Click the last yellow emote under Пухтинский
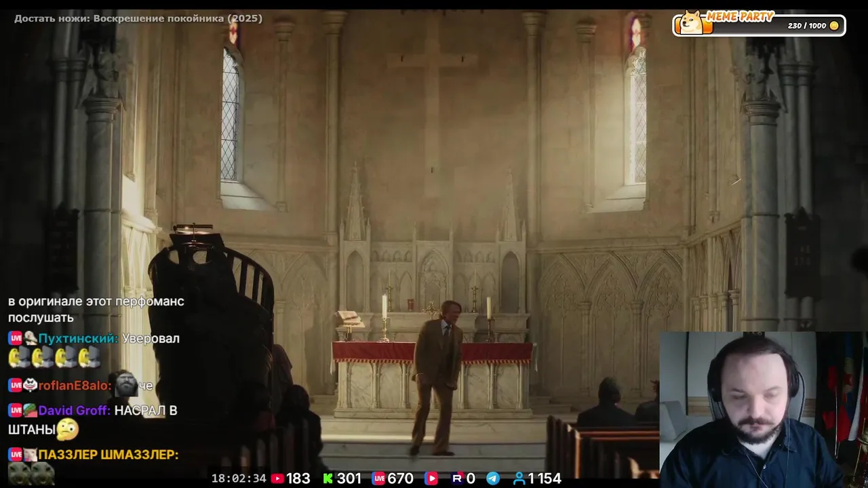Image resolution: width=868 pixels, height=488 pixels. pos(90,357)
